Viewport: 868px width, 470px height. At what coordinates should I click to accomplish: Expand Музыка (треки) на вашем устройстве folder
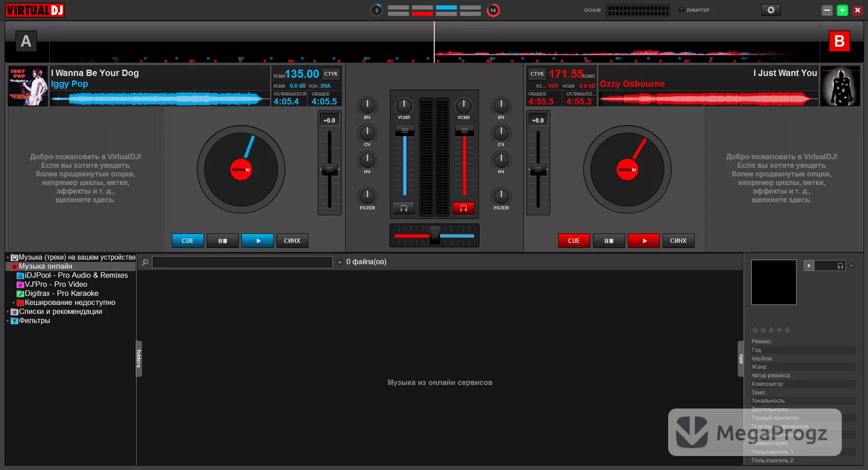pos(8,257)
